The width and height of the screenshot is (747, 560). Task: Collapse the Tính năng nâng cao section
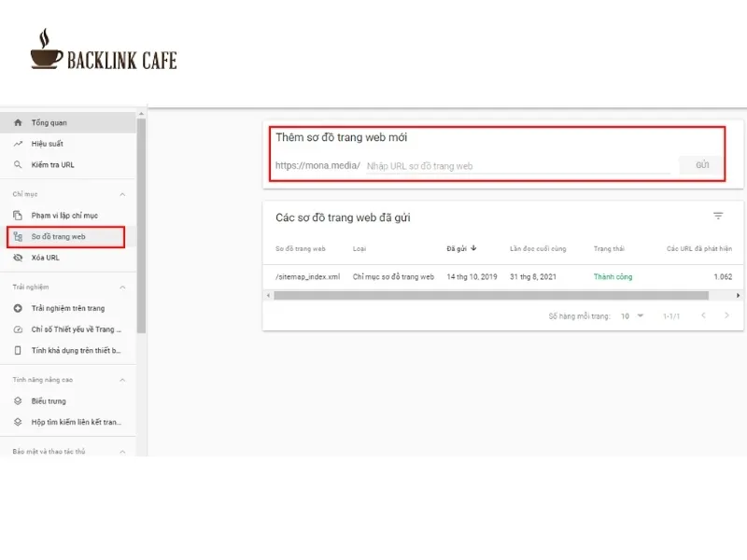[122, 380]
